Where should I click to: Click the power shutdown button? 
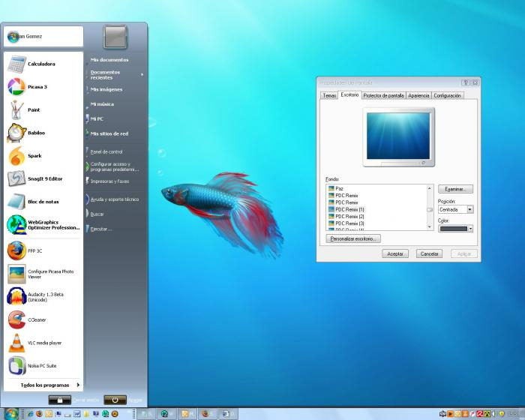[115, 400]
